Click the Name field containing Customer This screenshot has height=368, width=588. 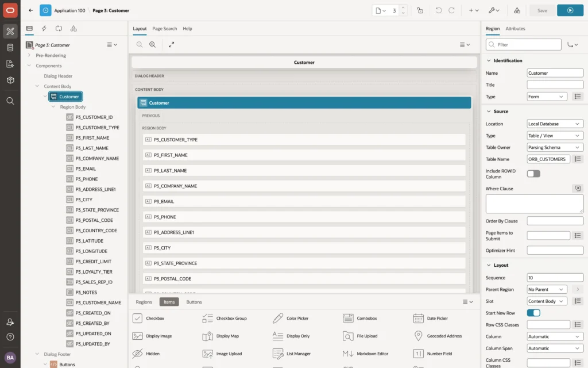[555, 73]
